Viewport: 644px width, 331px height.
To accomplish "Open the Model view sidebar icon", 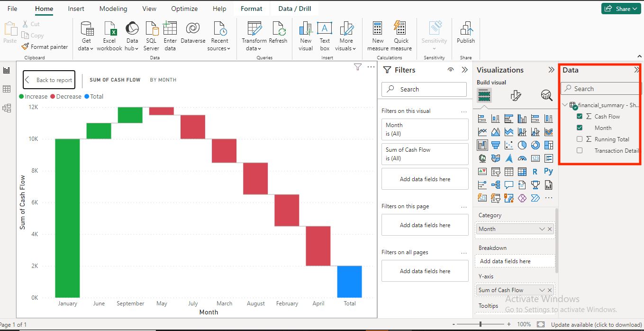I will (7, 108).
